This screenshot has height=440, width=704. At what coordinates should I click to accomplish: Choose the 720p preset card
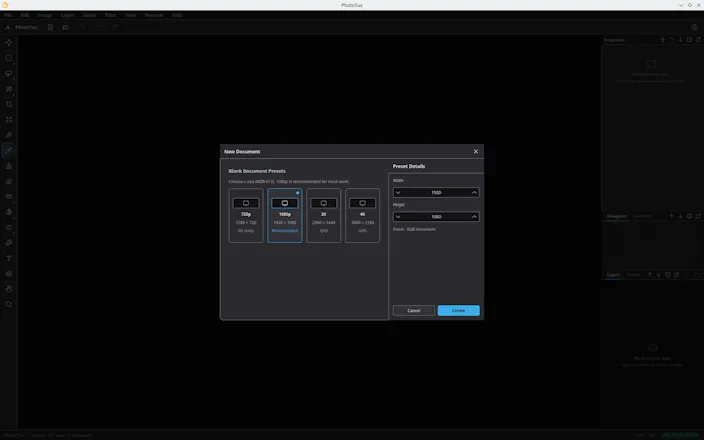(246, 216)
